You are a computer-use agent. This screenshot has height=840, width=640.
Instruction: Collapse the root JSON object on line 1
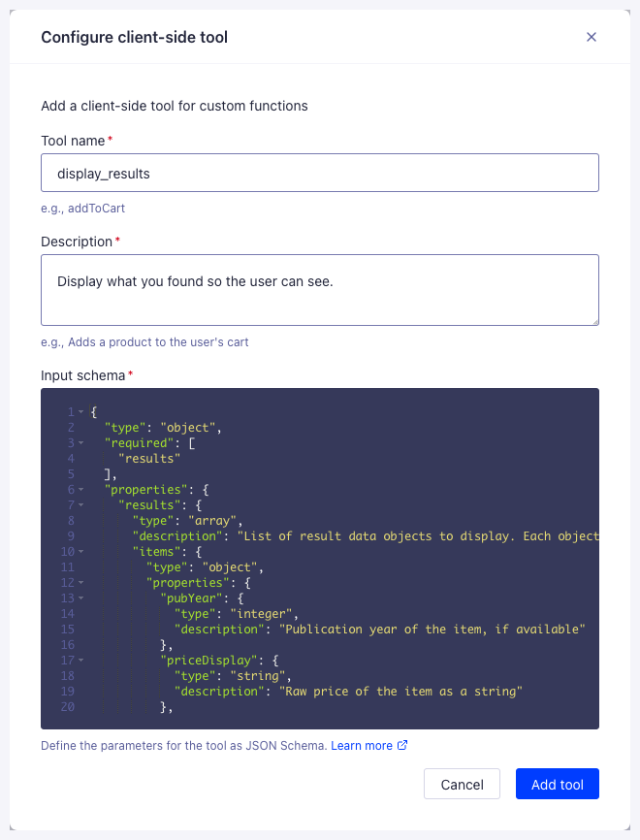click(81, 411)
